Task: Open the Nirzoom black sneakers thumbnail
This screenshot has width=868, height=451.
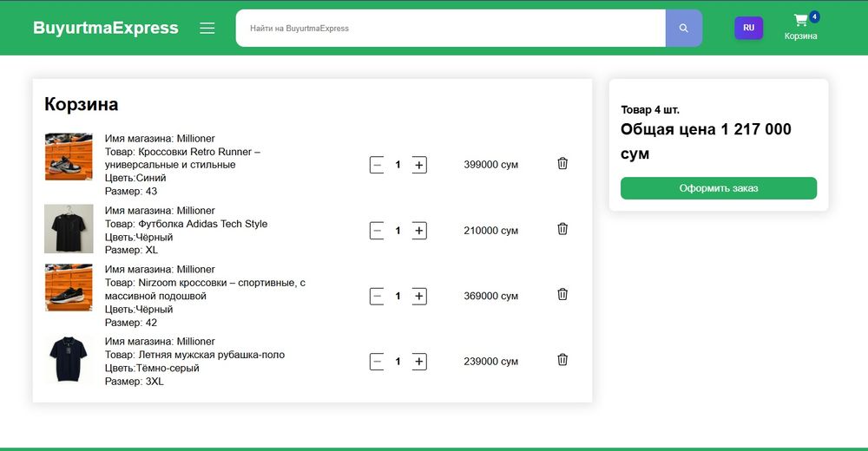Action: point(69,287)
